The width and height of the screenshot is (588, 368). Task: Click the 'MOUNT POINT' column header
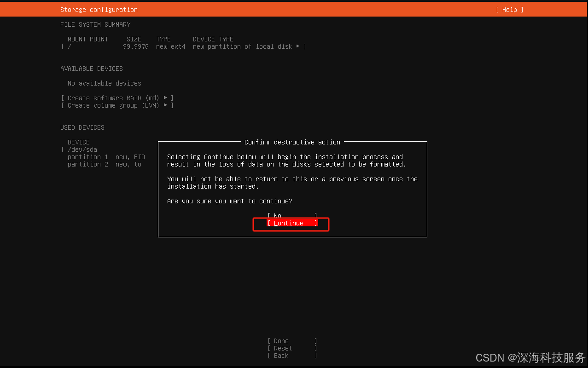88,39
